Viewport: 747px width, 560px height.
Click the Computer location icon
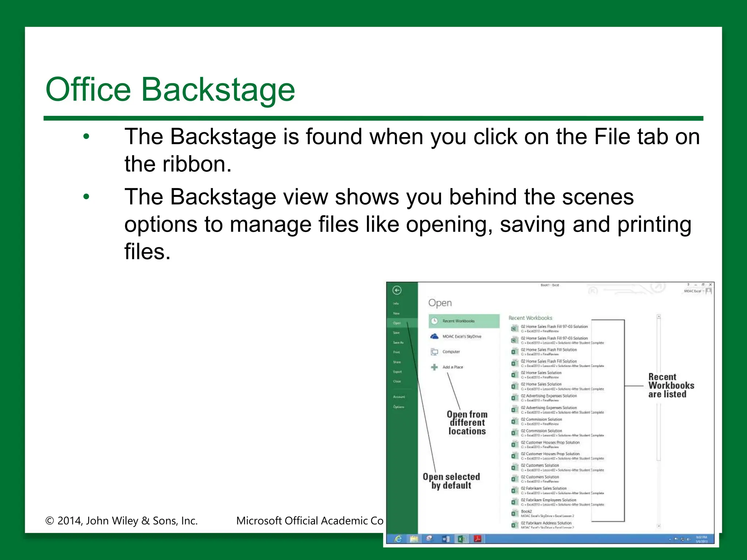point(434,352)
